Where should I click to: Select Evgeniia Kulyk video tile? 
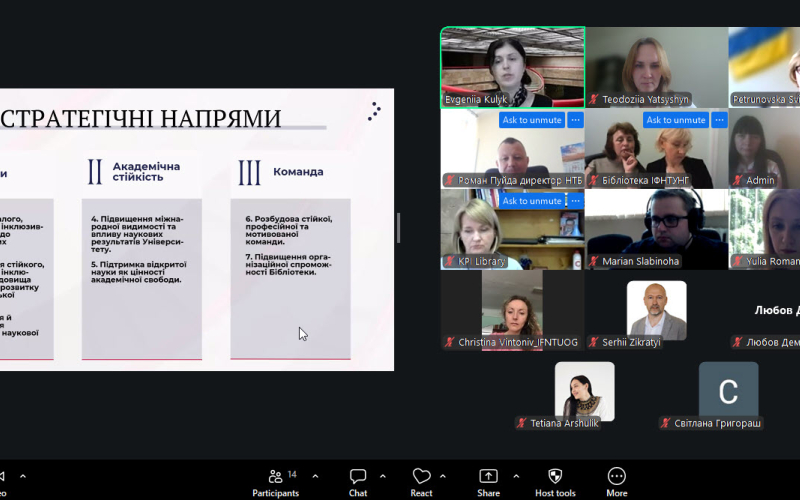[513, 67]
